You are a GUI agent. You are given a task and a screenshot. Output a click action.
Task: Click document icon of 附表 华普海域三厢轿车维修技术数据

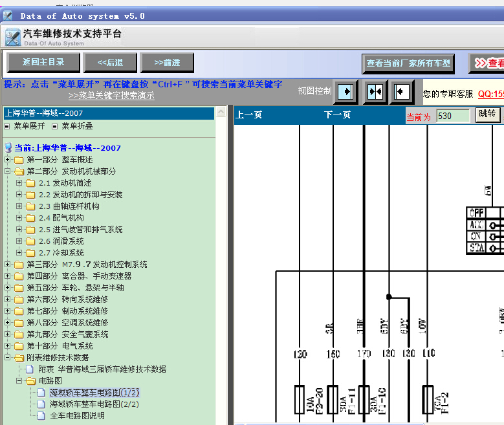point(30,369)
